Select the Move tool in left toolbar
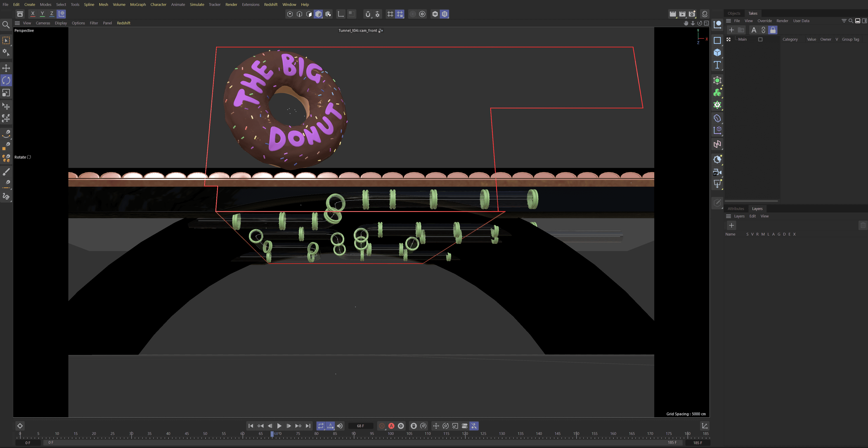The height and width of the screenshot is (448, 868). pos(6,68)
